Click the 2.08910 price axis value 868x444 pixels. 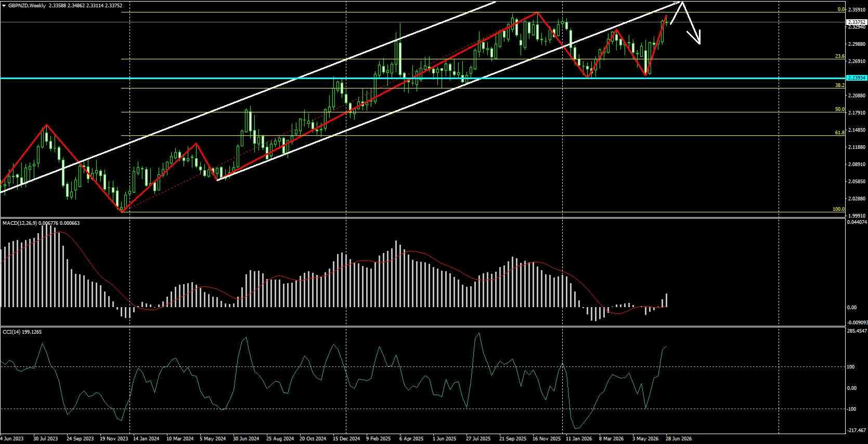pos(856,164)
